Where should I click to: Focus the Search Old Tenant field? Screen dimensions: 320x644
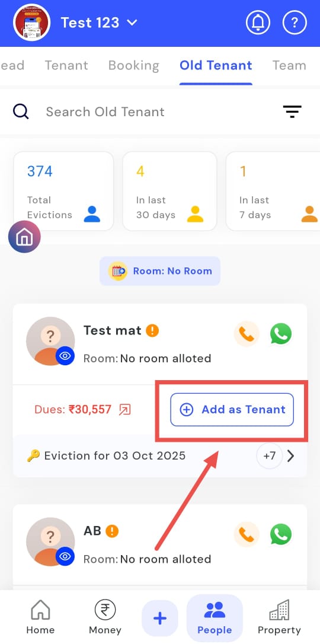pos(160,111)
